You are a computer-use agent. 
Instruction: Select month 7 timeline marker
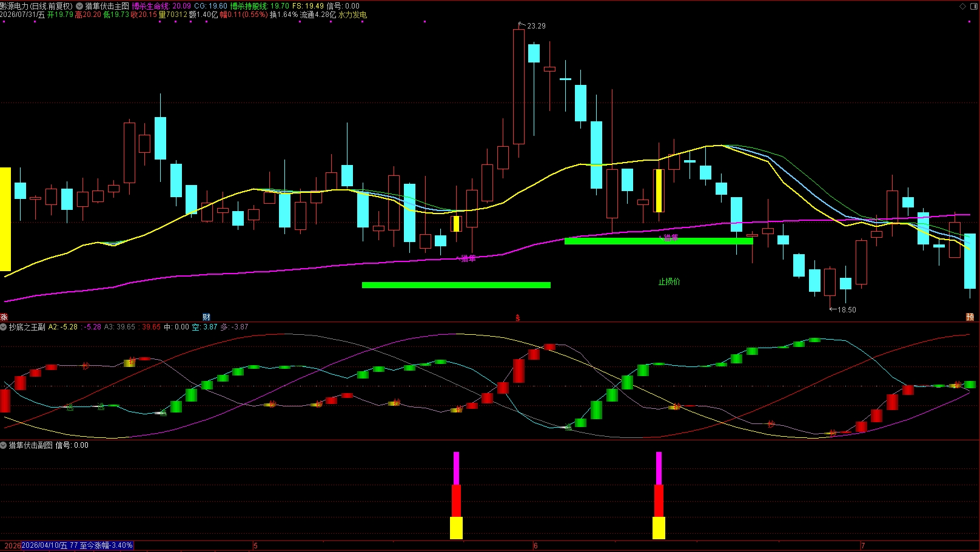[x=863, y=546]
